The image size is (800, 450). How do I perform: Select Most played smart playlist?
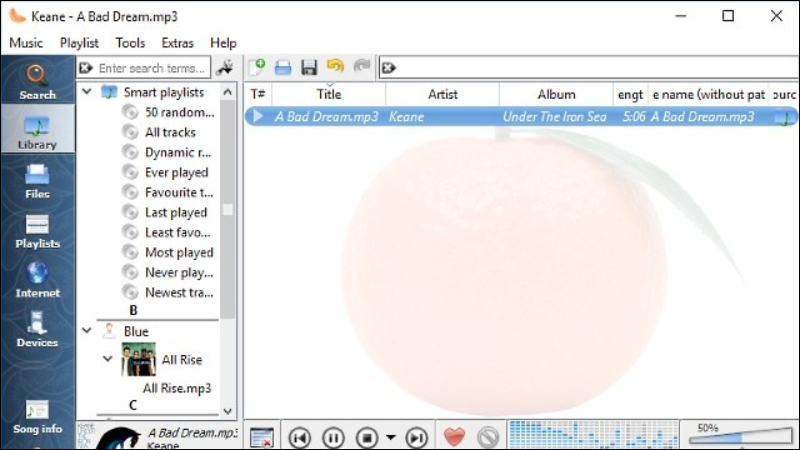[168, 252]
